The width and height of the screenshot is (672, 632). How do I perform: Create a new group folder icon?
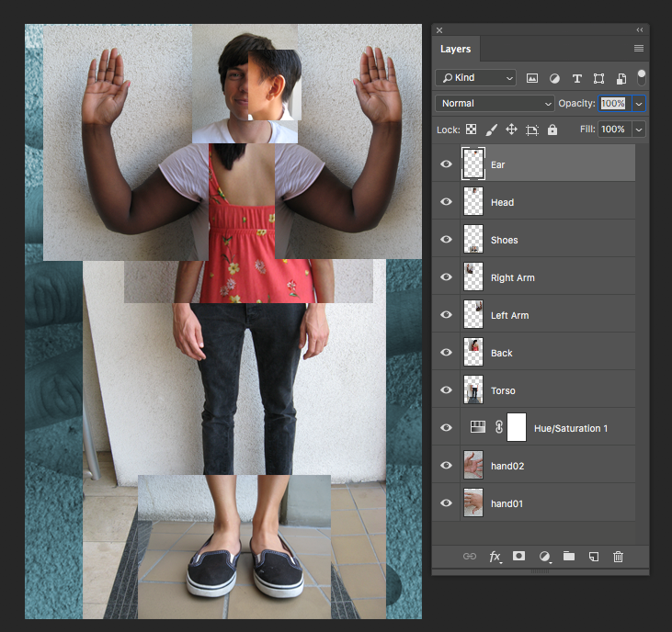(x=569, y=557)
